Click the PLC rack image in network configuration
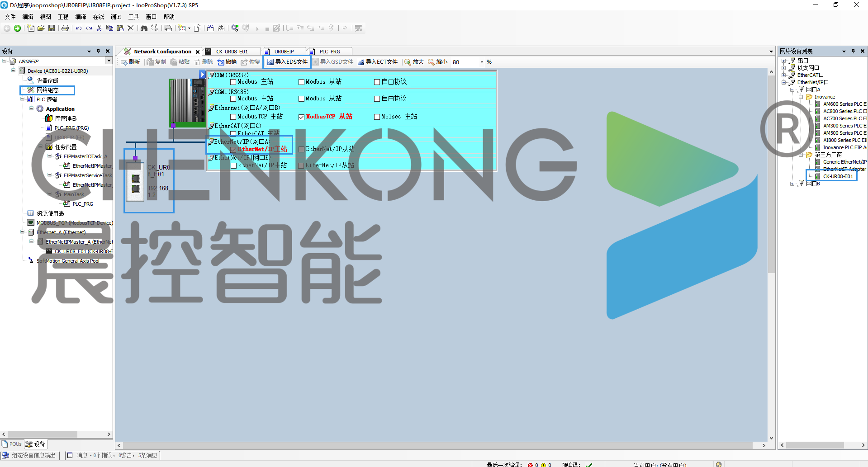 tap(187, 103)
